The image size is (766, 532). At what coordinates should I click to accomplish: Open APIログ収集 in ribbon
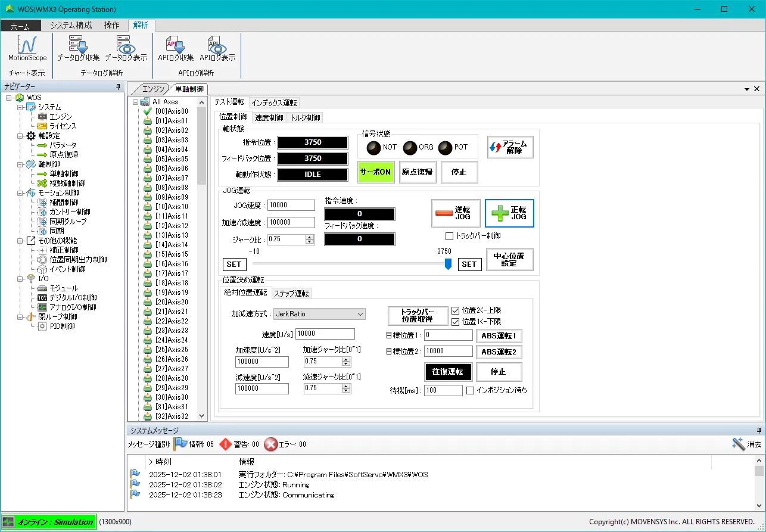[175, 45]
